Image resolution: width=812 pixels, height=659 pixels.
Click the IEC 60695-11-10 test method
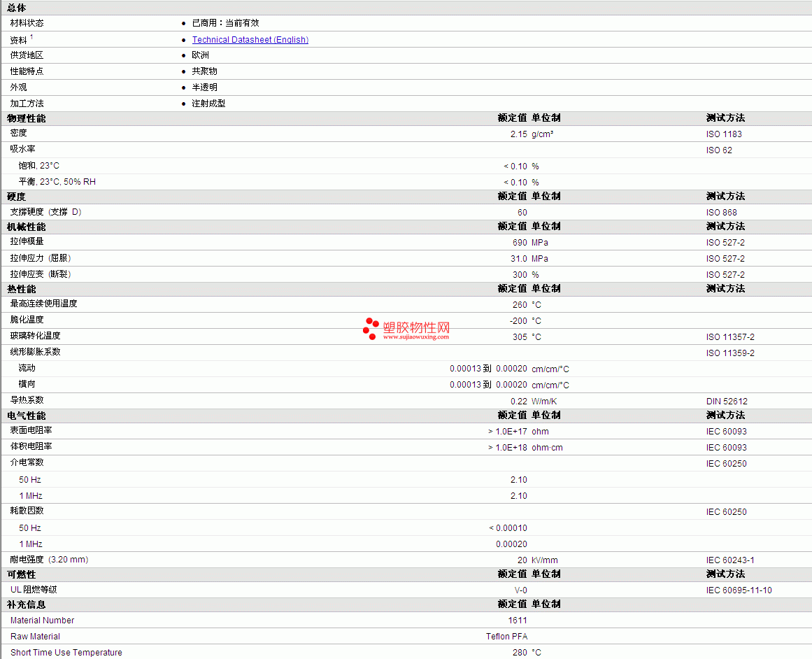pos(739,590)
